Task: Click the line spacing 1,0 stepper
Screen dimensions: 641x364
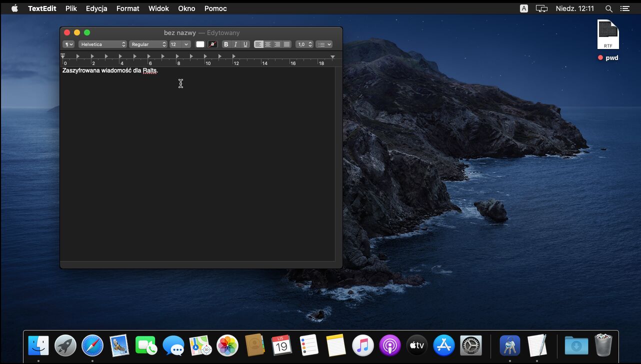Action: click(304, 44)
